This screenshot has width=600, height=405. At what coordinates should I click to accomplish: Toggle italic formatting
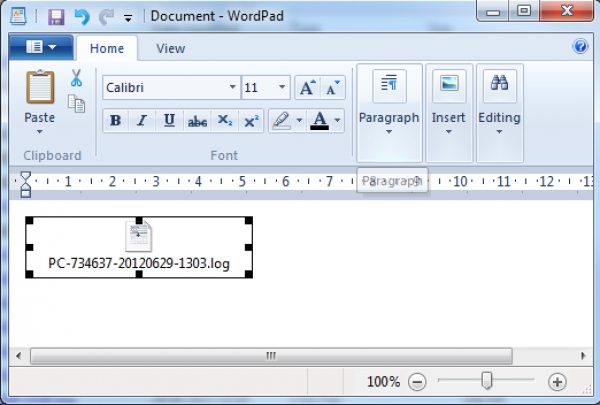pos(142,121)
